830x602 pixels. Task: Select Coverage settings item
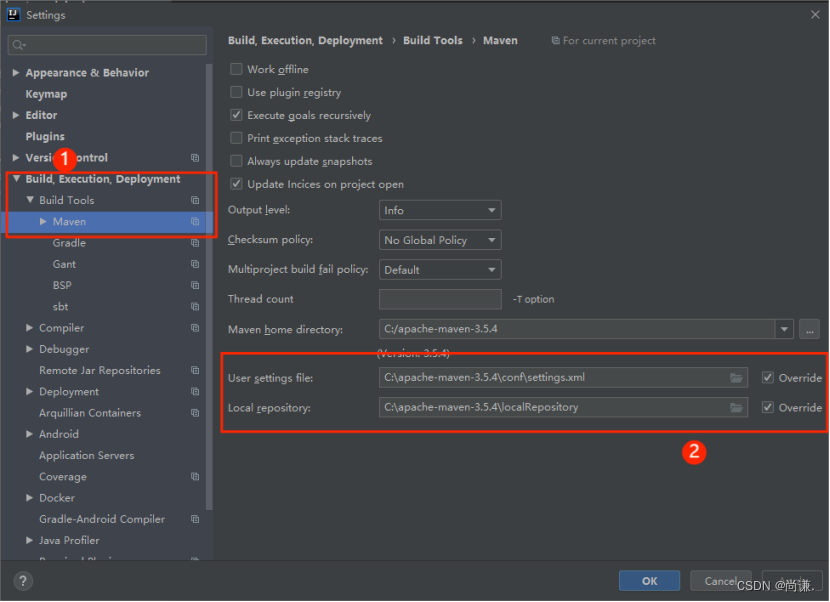(x=62, y=477)
